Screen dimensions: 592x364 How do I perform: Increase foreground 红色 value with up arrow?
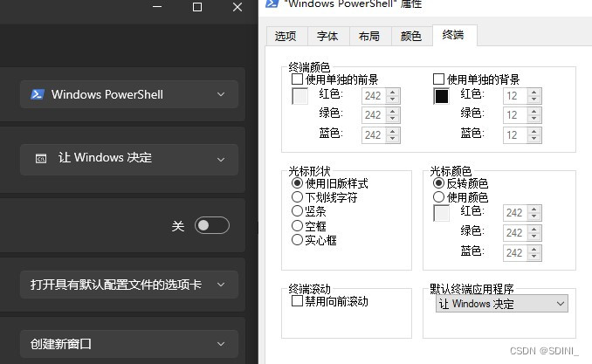(x=393, y=93)
